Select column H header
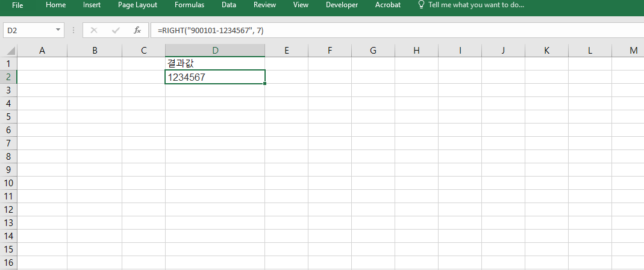 click(x=416, y=51)
